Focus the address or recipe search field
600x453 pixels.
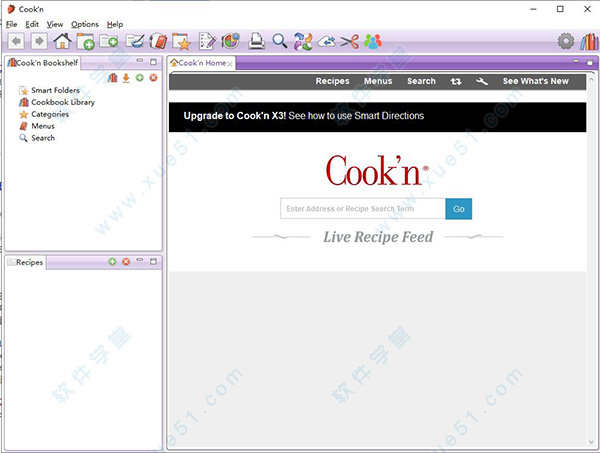(x=363, y=209)
